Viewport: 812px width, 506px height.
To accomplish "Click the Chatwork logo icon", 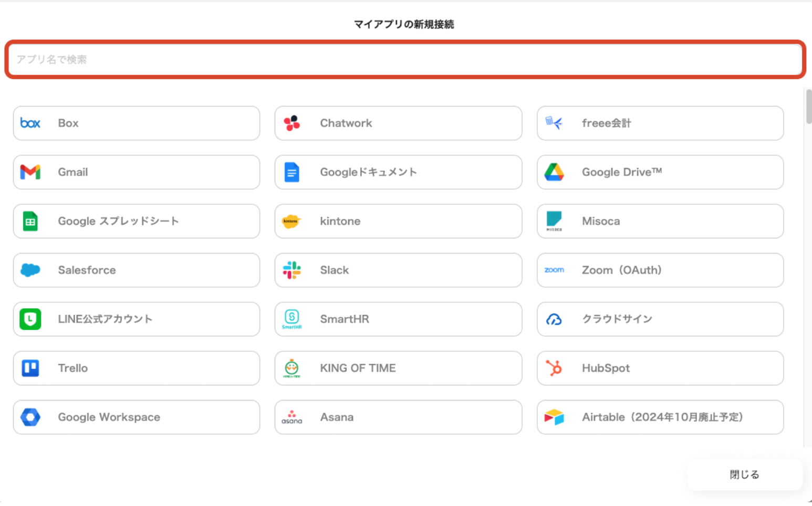I will (x=292, y=123).
